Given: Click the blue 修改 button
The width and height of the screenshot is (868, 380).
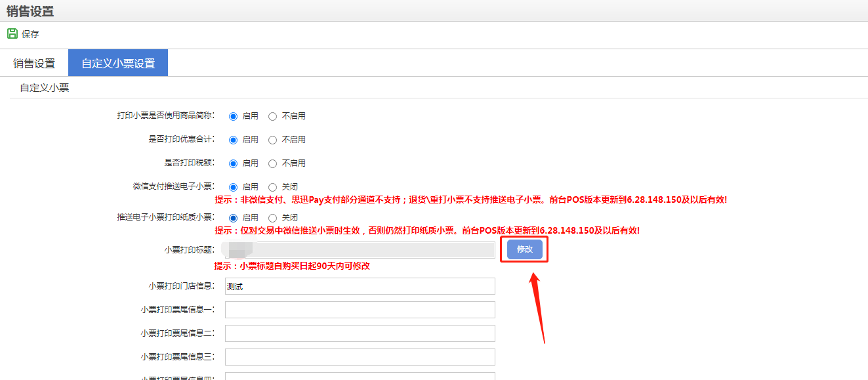Looking at the screenshot, I should coord(524,249).
